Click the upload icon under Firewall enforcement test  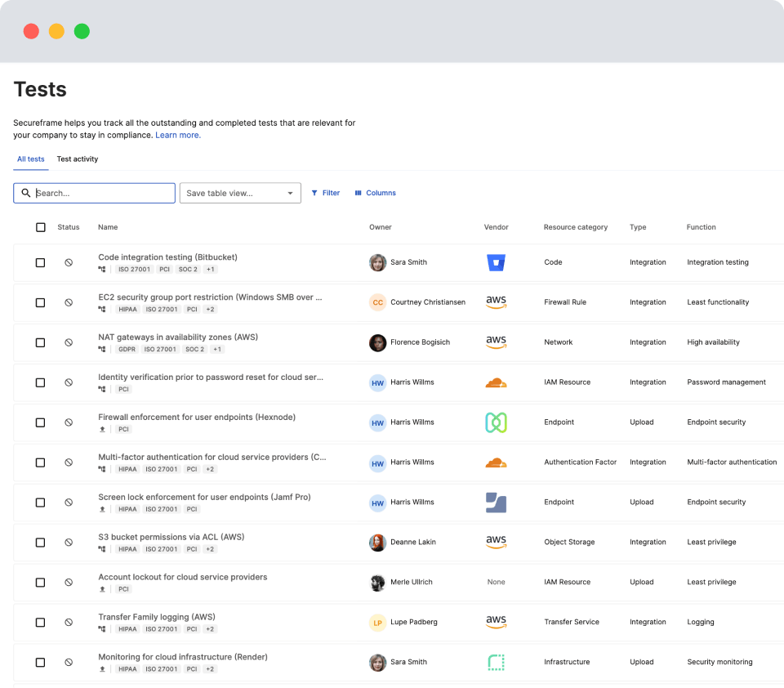[102, 429]
